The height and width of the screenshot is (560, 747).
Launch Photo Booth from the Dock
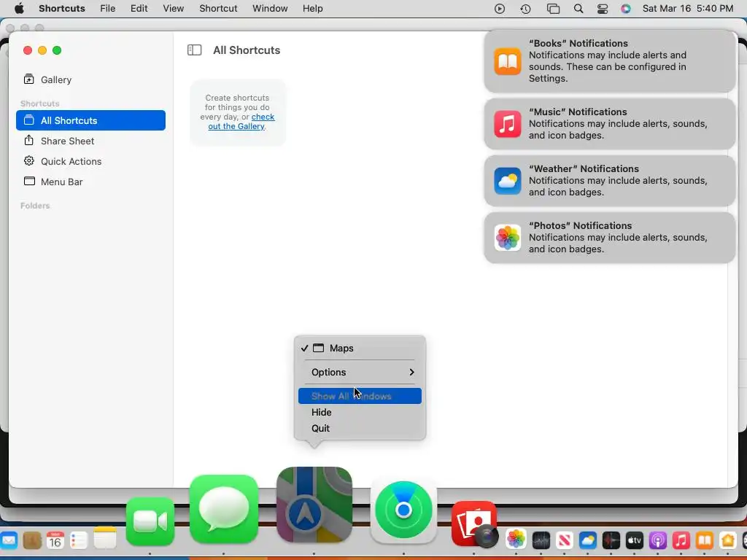474,524
